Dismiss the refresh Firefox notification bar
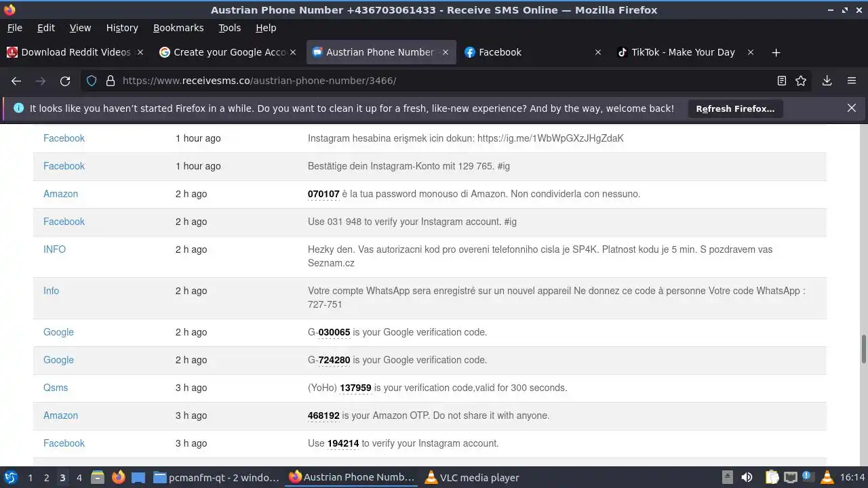 [852, 108]
